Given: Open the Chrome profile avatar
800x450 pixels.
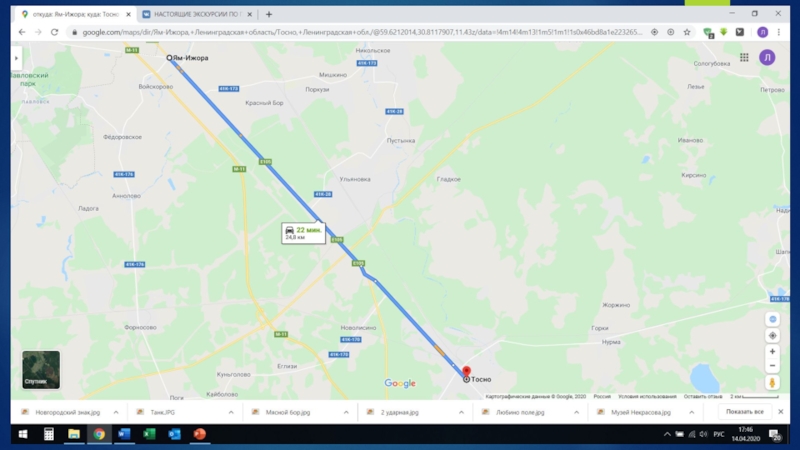Looking at the screenshot, I should [762, 32].
